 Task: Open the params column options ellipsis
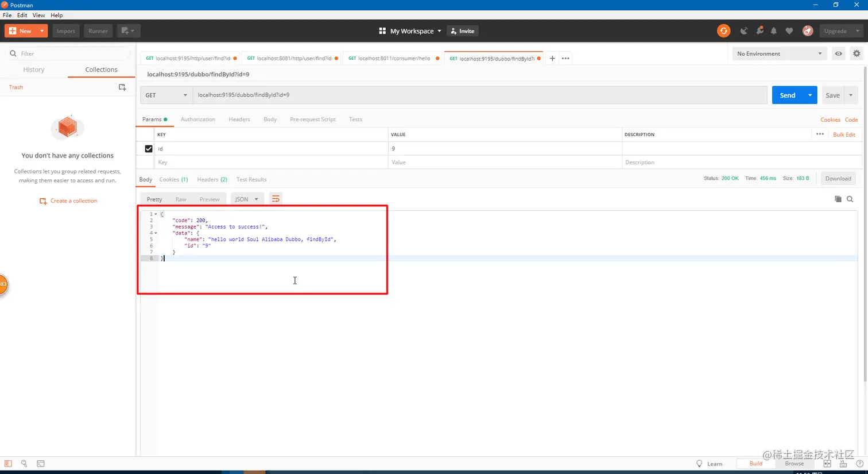click(820, 134)
